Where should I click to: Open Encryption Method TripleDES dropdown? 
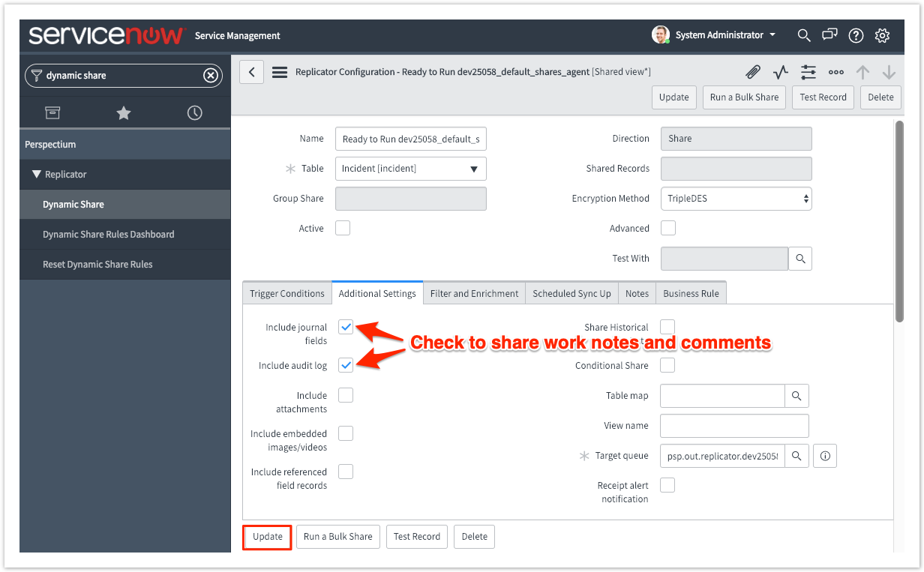(736, 199)
